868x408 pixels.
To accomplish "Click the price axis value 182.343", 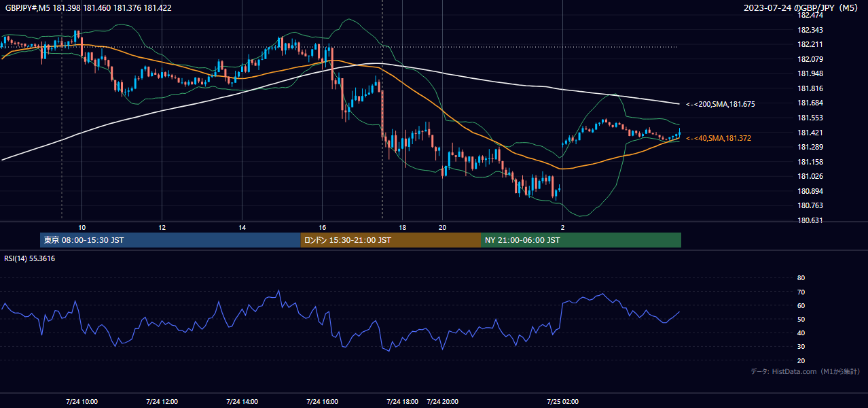I will pos(810,30).
